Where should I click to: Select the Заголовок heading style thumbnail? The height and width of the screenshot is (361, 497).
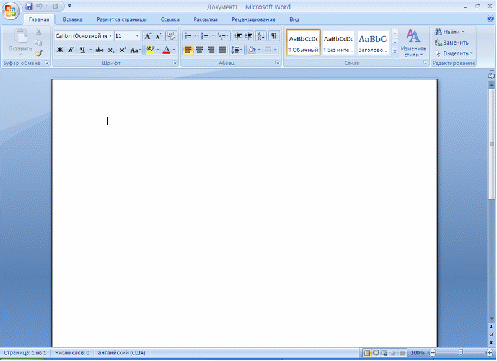[x=373, y=43]
